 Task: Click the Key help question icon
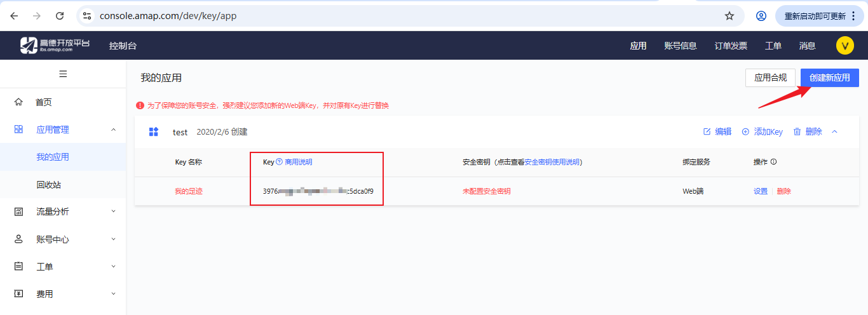coord(279,162)
